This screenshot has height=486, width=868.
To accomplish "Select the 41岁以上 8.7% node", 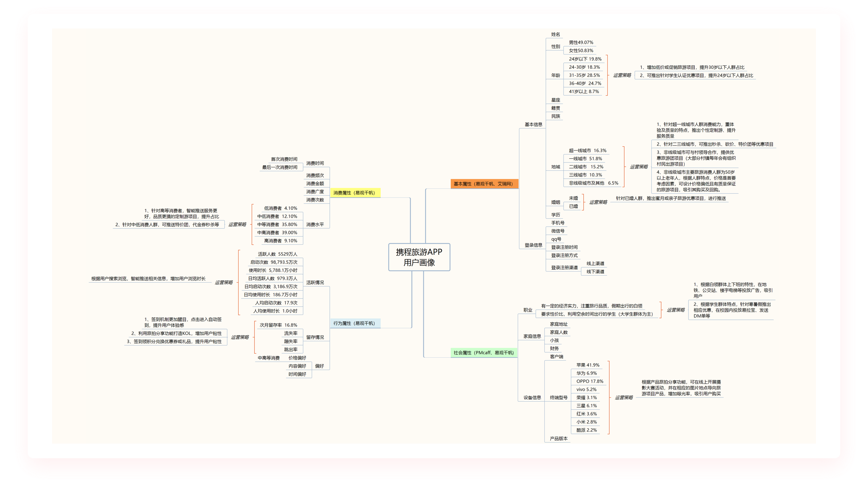I will pos(584,91).
